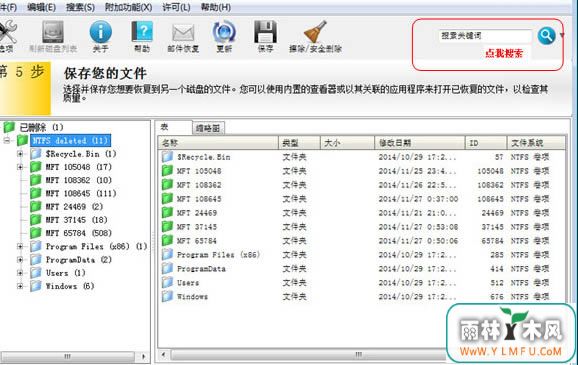
Task: Click date cell 2014/11/27 0:37:00
Action: [418, 199]
